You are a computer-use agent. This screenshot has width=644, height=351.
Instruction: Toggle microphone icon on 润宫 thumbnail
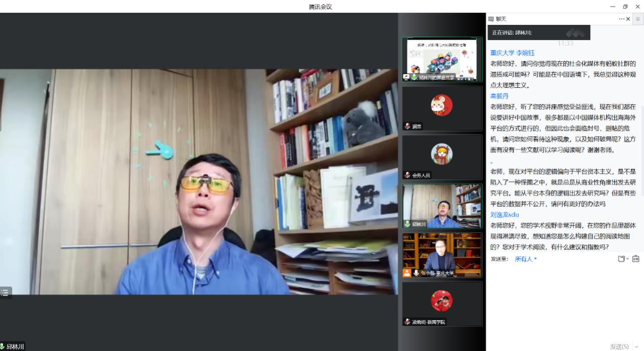(x=407, y=126)
